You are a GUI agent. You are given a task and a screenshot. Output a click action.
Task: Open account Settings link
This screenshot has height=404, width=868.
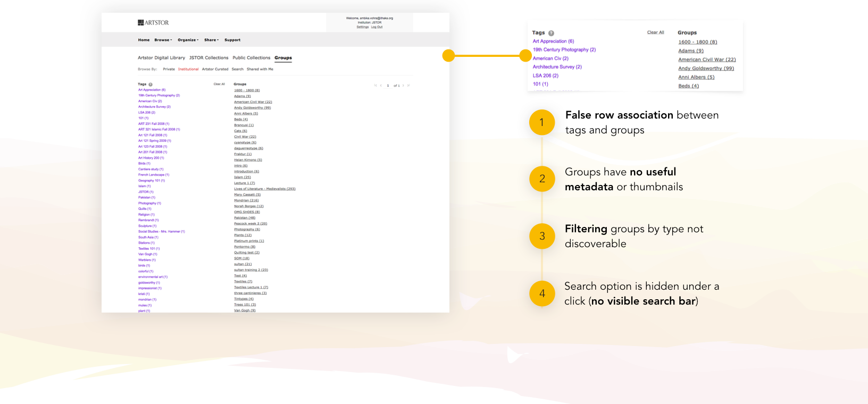363,27
